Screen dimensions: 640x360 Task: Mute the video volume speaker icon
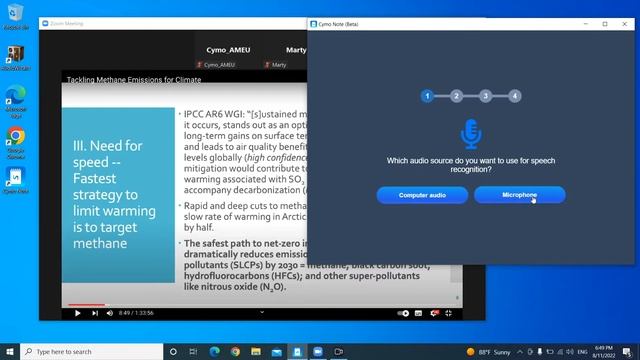click(x=110, y=313)
